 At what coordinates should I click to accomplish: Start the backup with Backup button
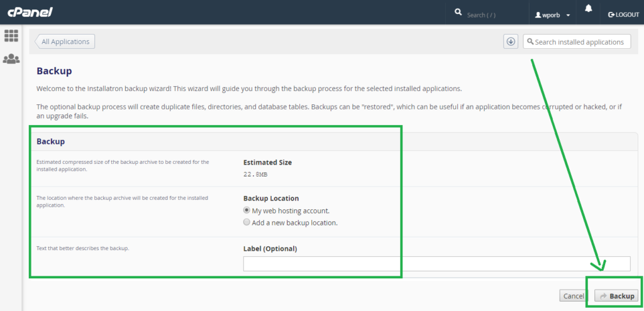click(x=617, y=296)
